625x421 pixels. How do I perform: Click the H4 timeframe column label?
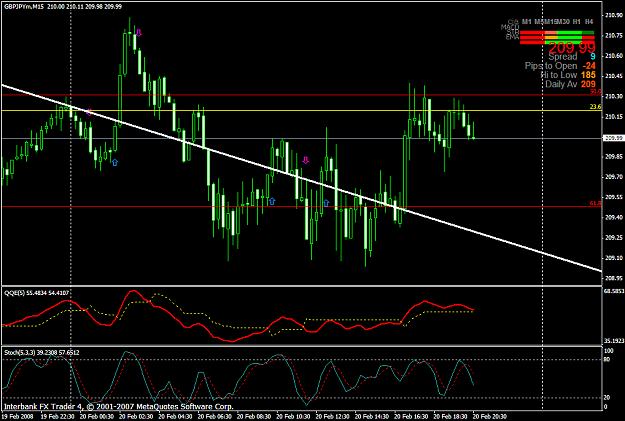[589, 22]
